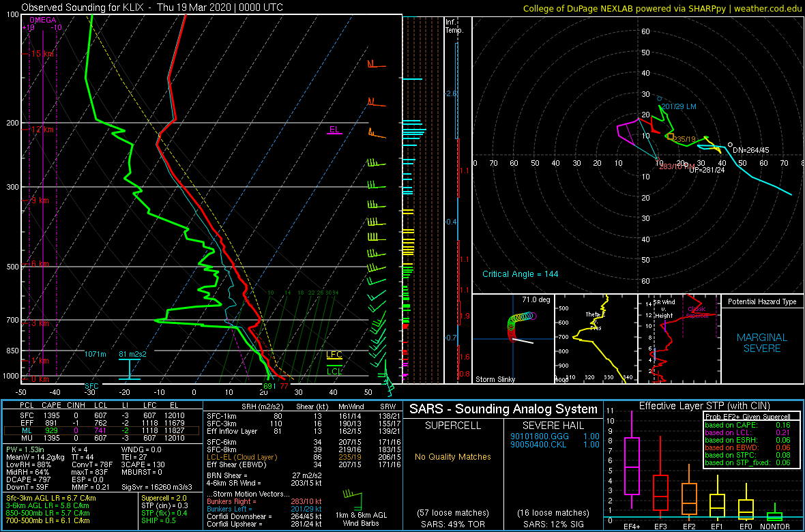805x532 pixels.
Task: Select the highlighted ML parcel row
Action: point(102,432)
